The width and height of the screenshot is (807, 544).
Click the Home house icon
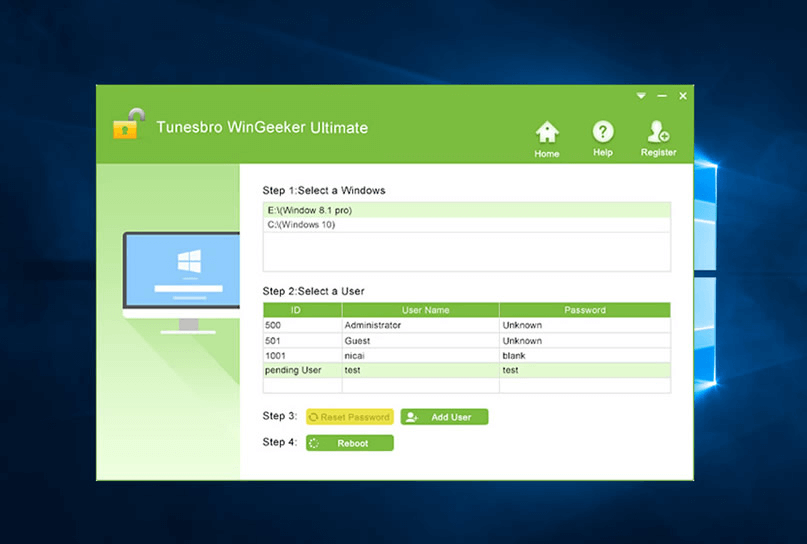[546, 132]
